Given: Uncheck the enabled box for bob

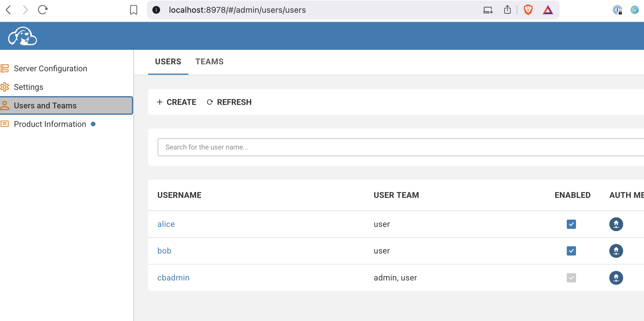Looking at the screenshot, I should 571,251.
